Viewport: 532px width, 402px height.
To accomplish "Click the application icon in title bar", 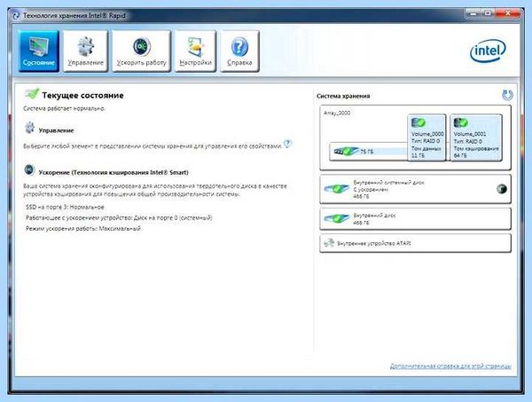I will click(x=16, y=16).
